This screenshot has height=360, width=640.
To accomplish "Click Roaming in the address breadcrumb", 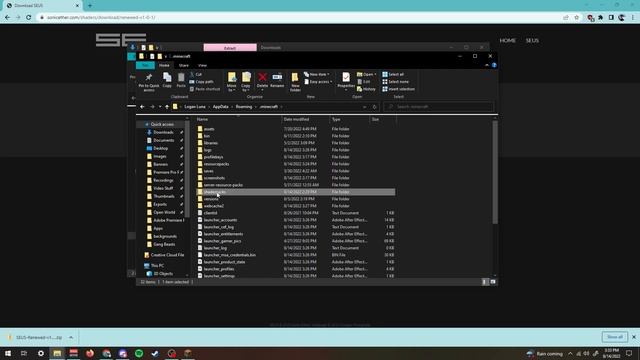I will (244, 107).
